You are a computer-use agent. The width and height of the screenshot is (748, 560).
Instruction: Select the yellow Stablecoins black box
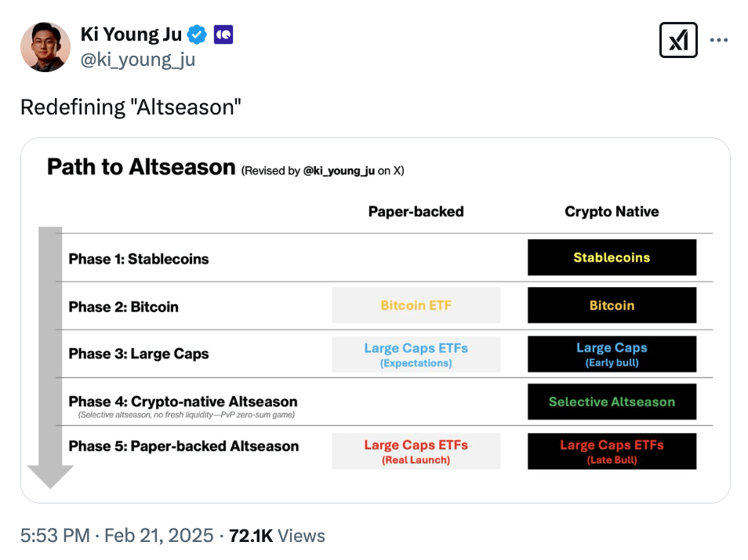coord(612,257)
